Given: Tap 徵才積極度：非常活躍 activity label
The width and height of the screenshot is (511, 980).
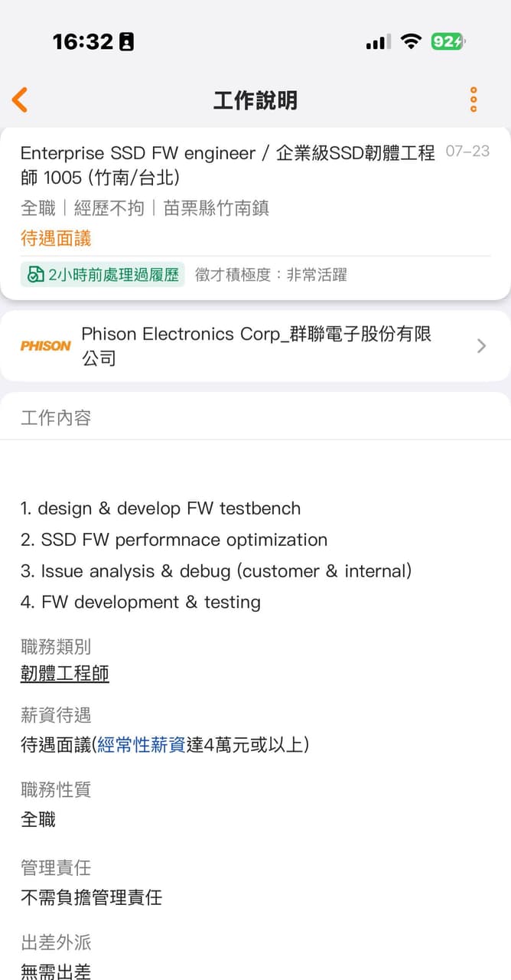Looking at the screenshot, I should pos(271,275).
